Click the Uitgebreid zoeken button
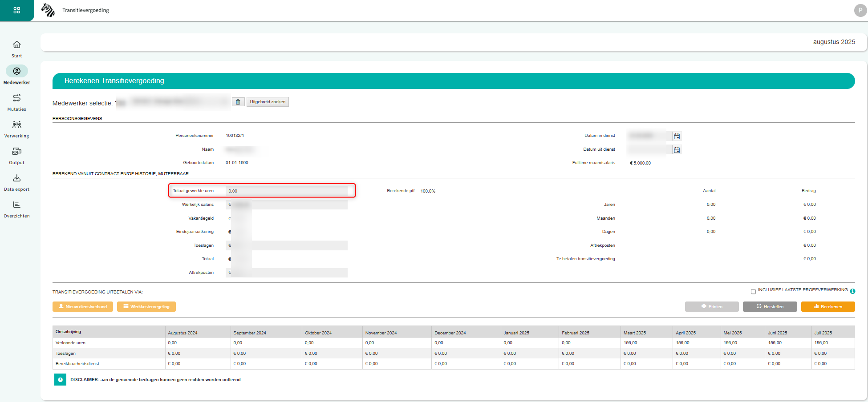This screenshot has width=868, height=402. 268,102
